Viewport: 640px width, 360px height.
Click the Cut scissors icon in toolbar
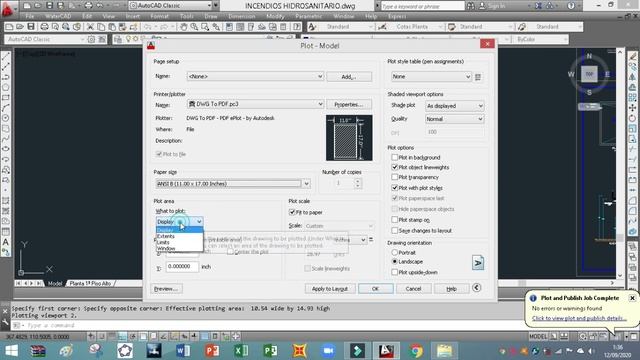click(90, 27)
